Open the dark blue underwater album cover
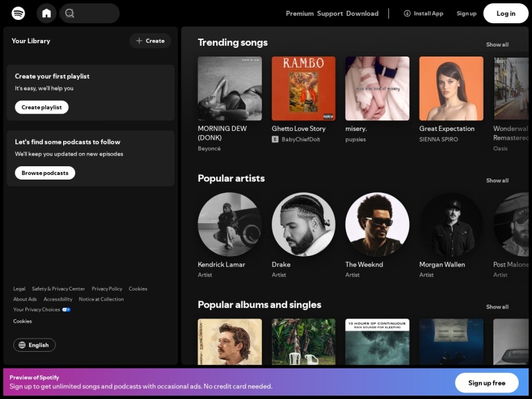Image resolution: width=532 pixels, height=399 pixels. click(x=452, y=342)
